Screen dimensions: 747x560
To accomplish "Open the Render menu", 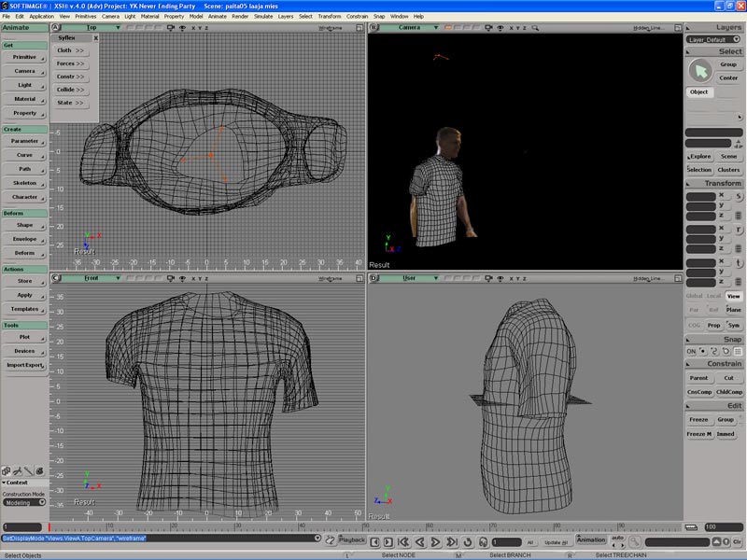I will click(240, 16).
